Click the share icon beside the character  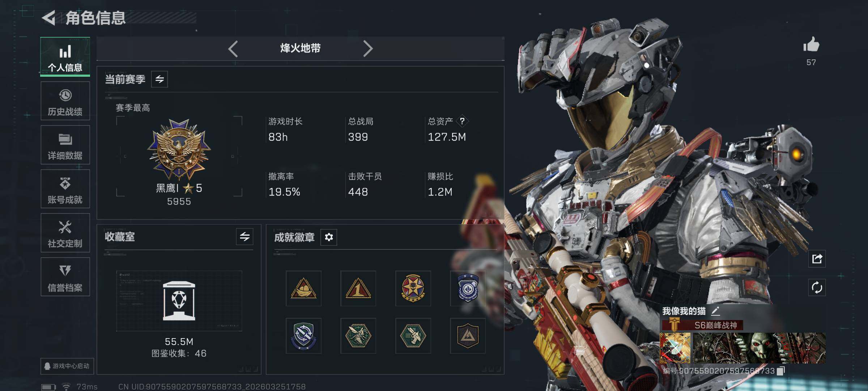point(817,258)
